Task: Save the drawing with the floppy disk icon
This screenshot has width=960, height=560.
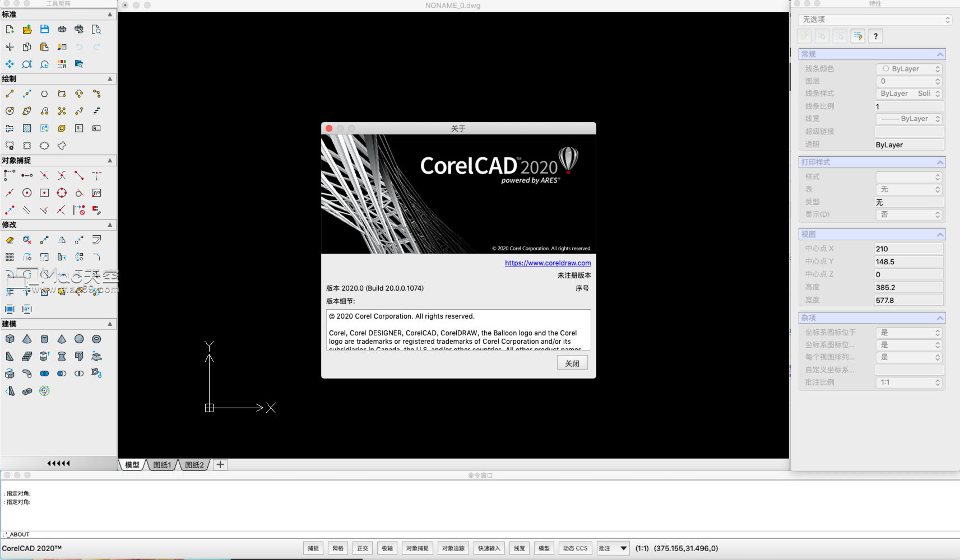Action: (44, 29)
